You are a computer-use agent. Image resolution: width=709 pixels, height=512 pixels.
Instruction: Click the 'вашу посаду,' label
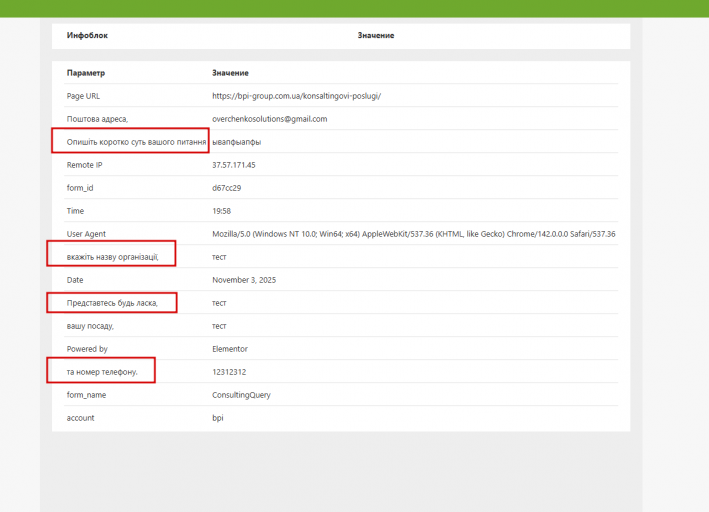(x=90, y=326)
